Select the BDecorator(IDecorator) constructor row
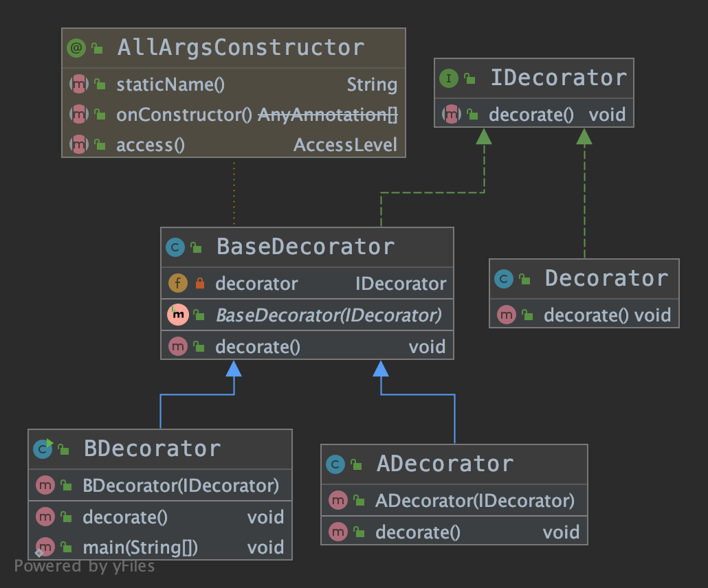The width and height of the screenshot is (708, 588). point(160,486)
